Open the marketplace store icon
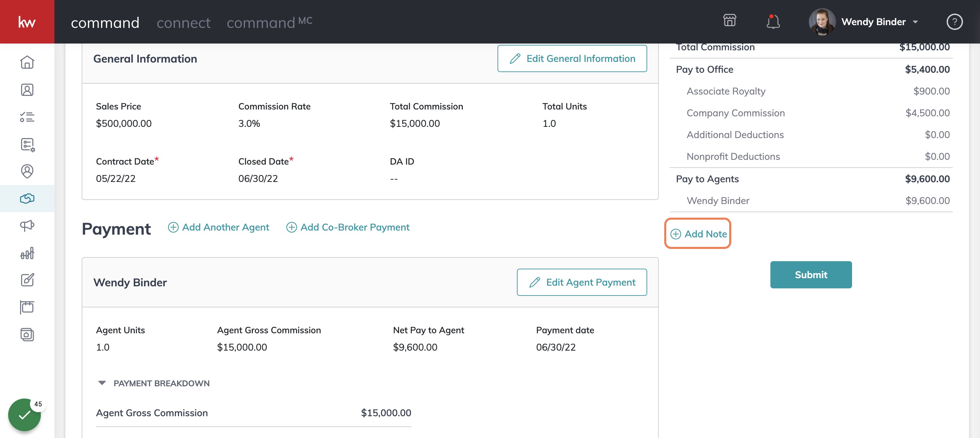 tap(729, 20)
